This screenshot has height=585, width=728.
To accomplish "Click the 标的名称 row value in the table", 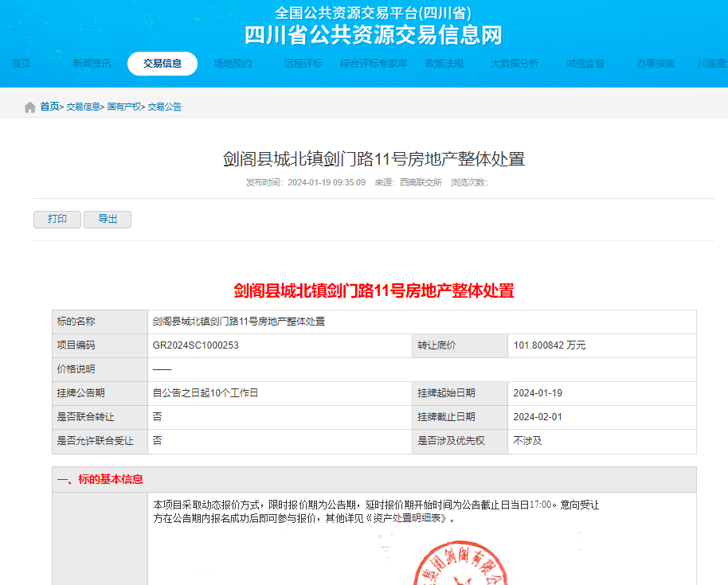I will [239, 322].
